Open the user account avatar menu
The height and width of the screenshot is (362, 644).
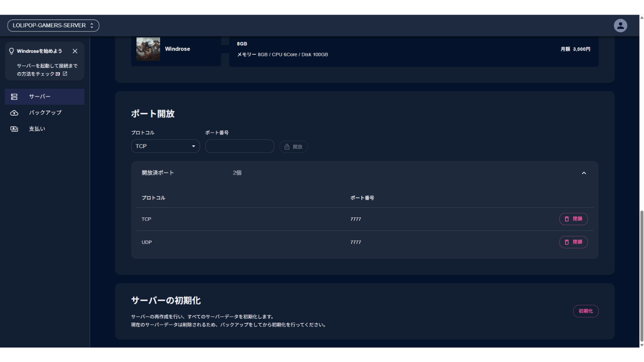pyautogui.click(x=620, y=26)
